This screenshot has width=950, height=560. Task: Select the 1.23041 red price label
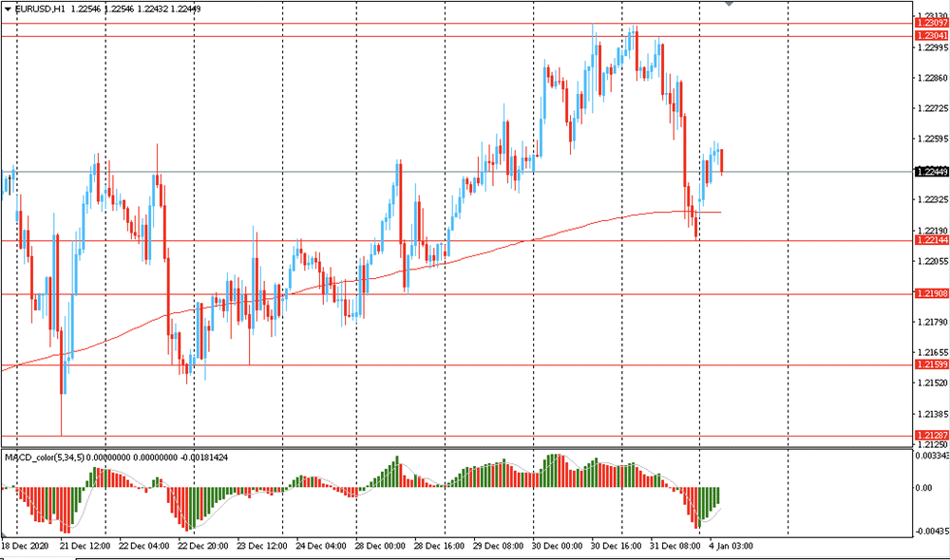932,36
